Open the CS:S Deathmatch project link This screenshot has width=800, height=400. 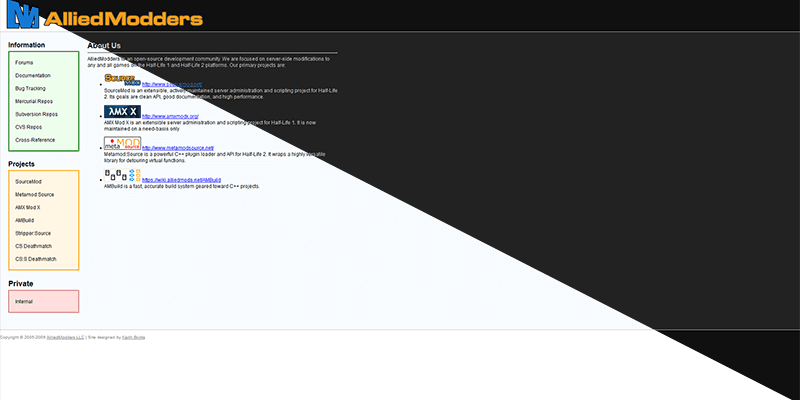click(x=36, y=259)
